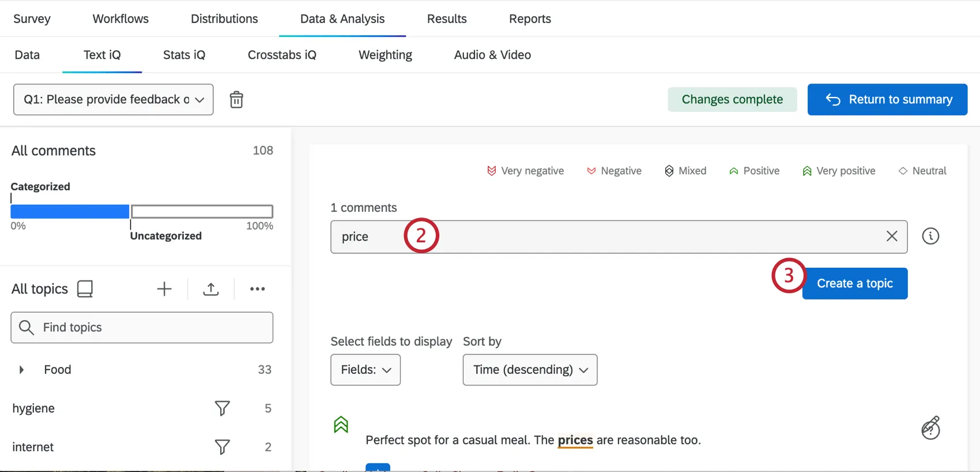Open the three-dots topic options menu
Image resolution: width=980 pixels, height=472 pixels.
[257, 289]
